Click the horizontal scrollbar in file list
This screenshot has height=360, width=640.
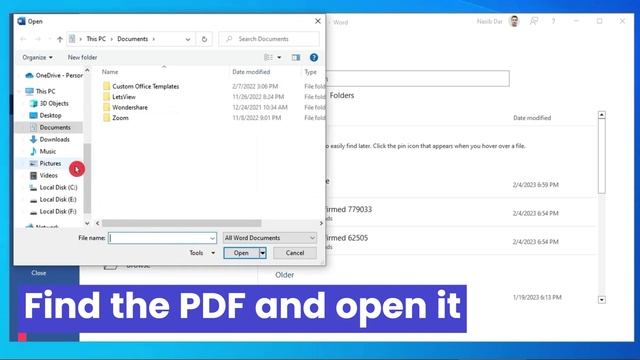point(182,223)
